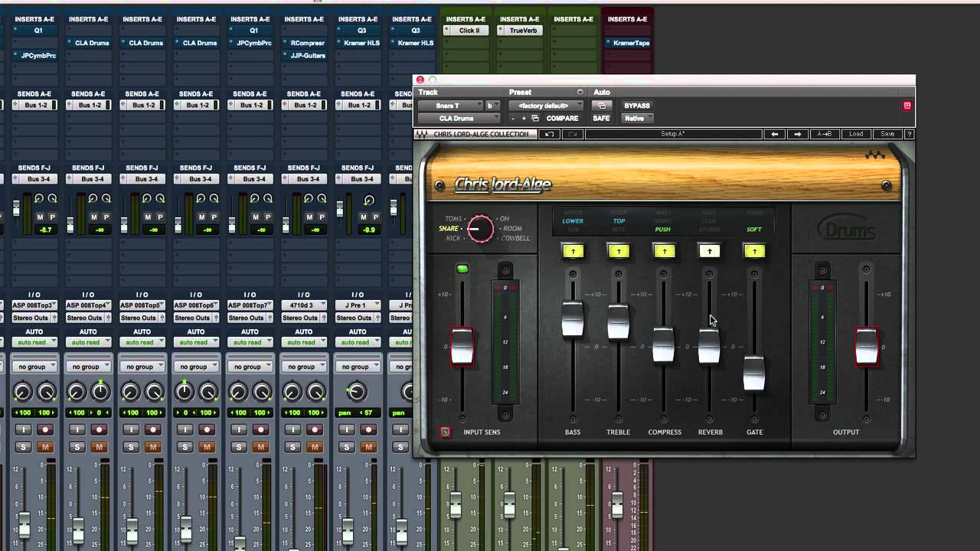Click the Waves Load button
This screenshot has width=980, height=551.
pos(855,134)
